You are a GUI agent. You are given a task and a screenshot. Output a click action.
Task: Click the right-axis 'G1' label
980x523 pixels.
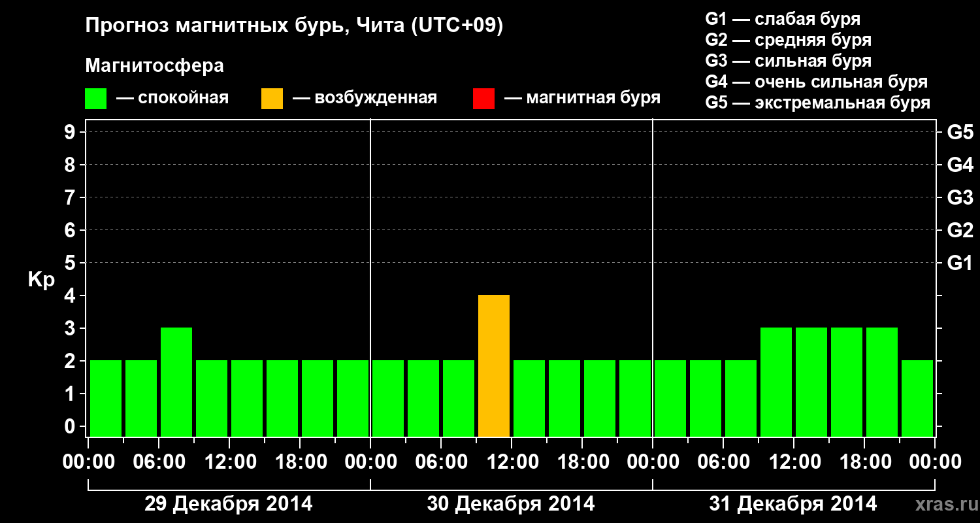pos(960,263)
